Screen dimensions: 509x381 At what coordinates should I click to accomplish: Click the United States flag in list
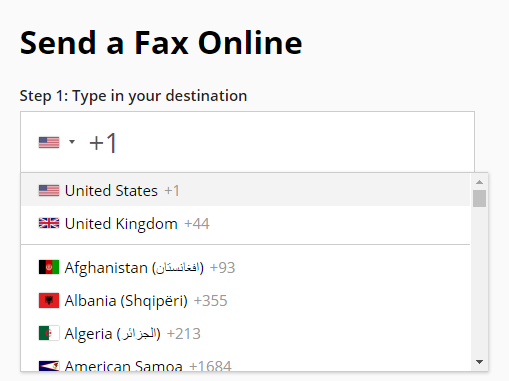click(x=49, y=191)
